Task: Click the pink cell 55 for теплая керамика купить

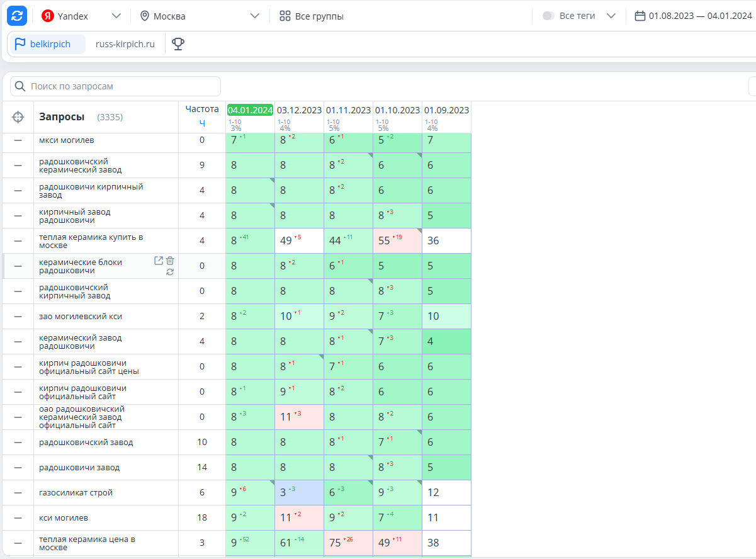Action: [398, 240]
